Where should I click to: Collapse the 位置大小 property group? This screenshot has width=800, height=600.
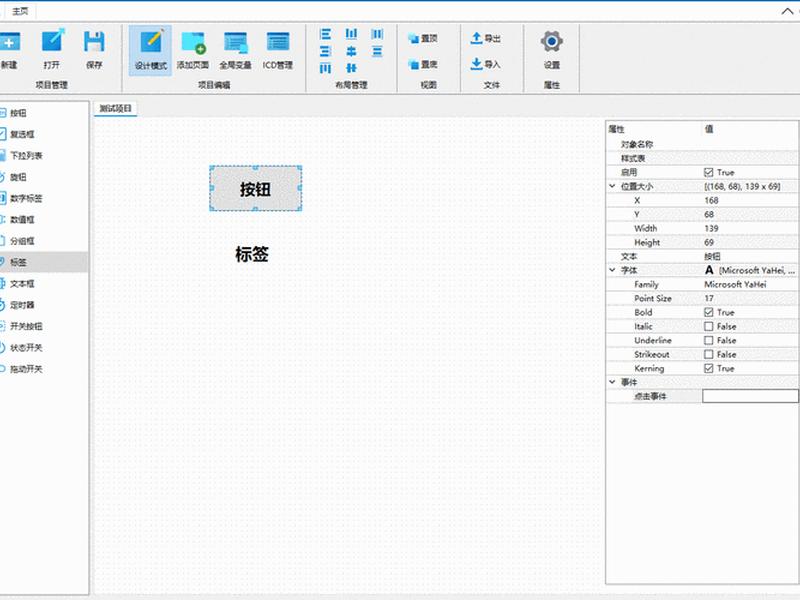tap(612, 186)
